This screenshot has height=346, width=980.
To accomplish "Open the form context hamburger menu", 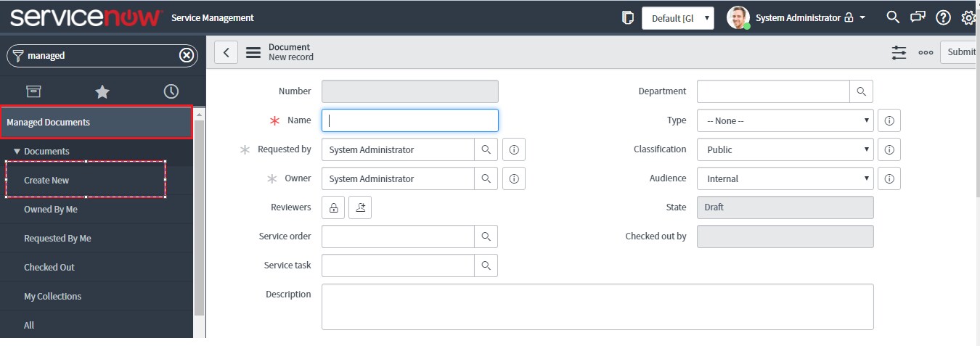I will 253,52.
